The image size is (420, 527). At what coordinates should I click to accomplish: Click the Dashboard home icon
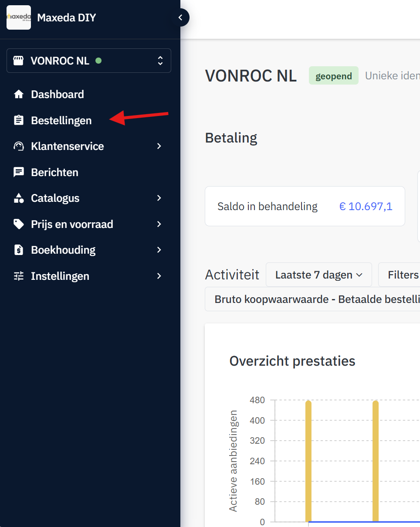pyautogui.click(x=18, y=94)
